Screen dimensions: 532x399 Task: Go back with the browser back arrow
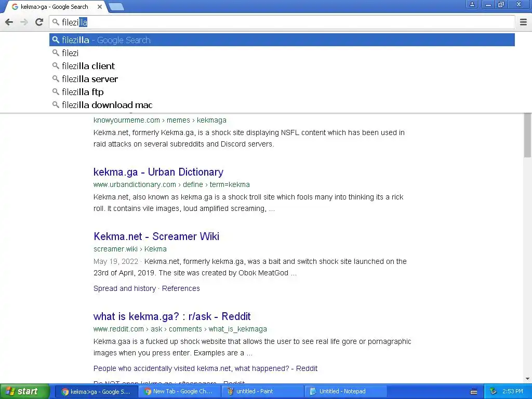coord(9,22)
